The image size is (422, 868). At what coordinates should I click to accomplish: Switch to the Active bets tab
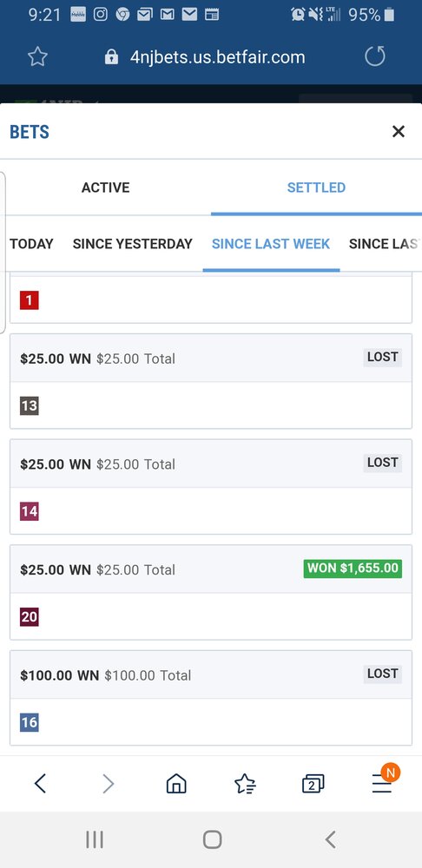pyautogui.click(x=105, y=187)
